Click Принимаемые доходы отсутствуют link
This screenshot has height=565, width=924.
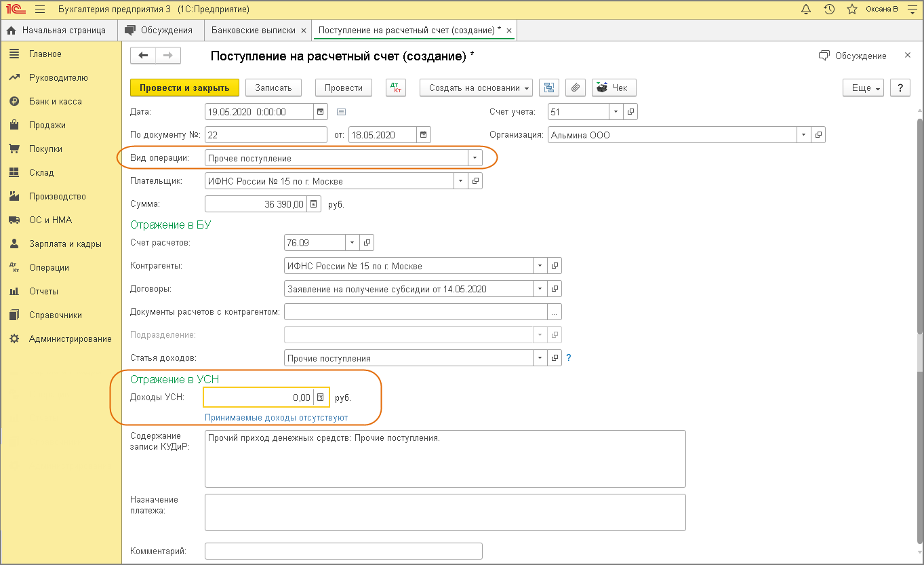(276, 418)
